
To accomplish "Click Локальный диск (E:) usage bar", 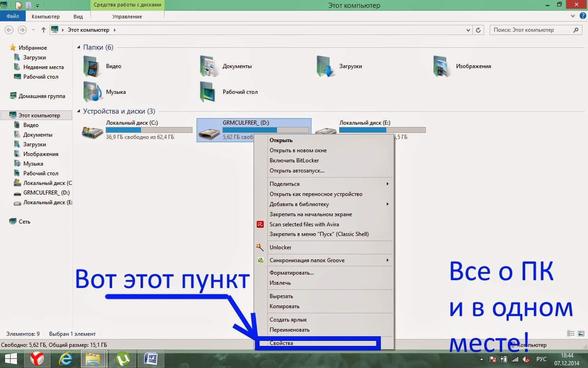I will [382, 130].
